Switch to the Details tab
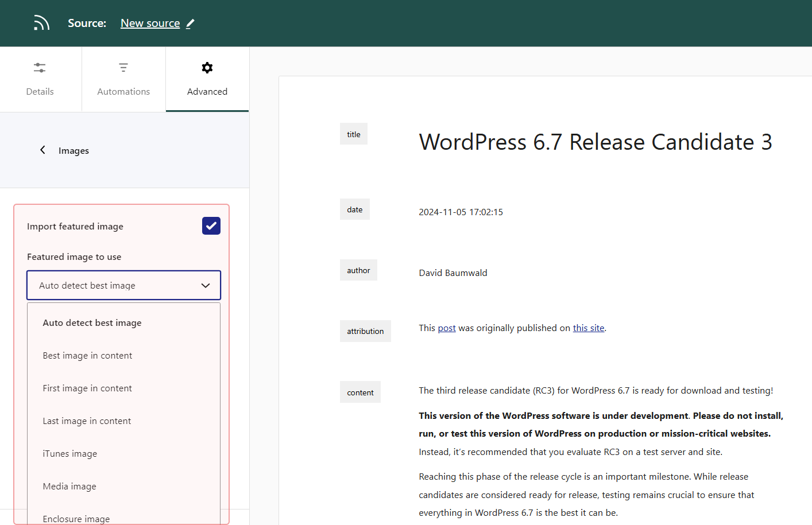 tap(40, 79)
